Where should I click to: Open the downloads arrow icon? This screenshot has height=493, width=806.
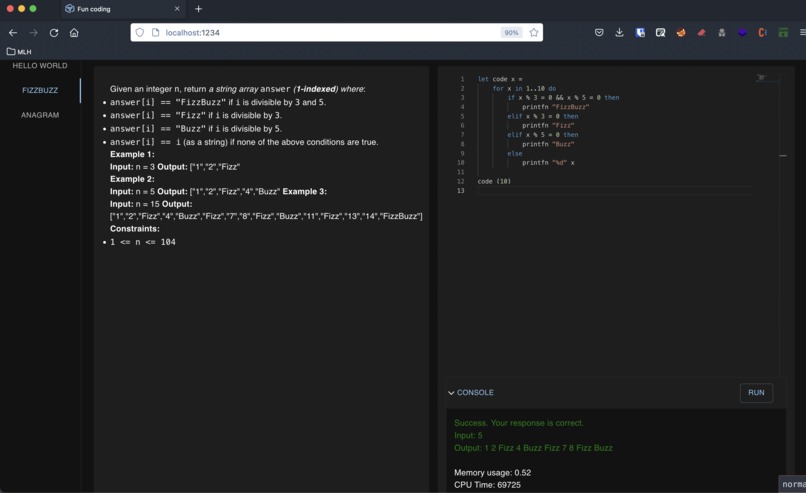tap(619, 32)
